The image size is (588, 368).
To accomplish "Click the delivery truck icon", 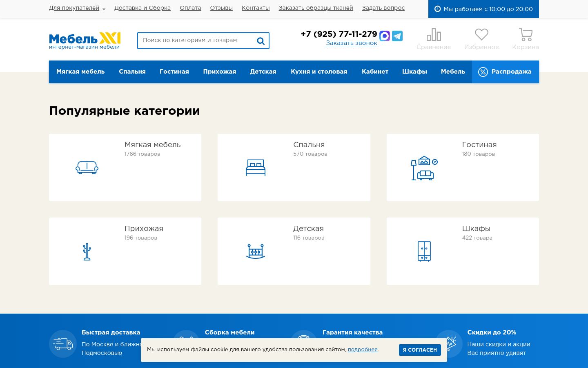I will click(x=63, y=344).
